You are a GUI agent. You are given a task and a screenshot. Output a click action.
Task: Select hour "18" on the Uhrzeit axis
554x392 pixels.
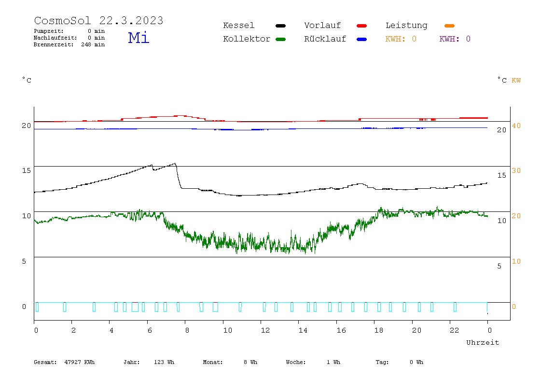click(378, 330)
